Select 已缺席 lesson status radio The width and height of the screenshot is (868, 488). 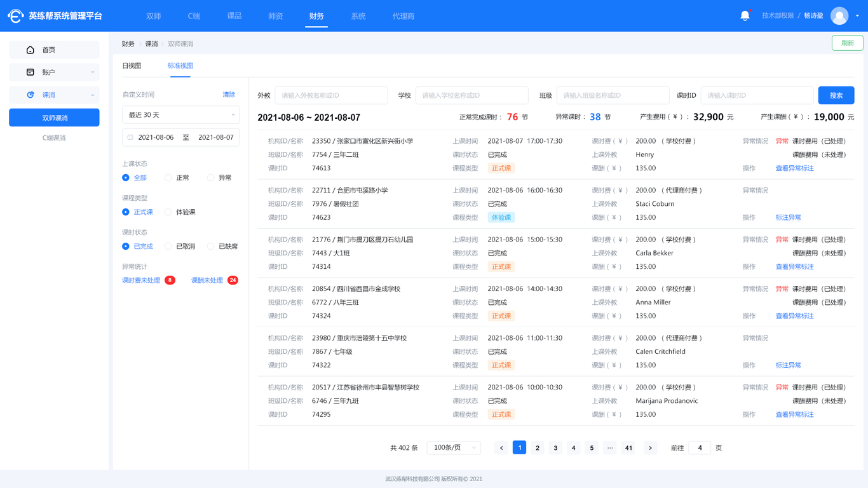click(211, 247)
